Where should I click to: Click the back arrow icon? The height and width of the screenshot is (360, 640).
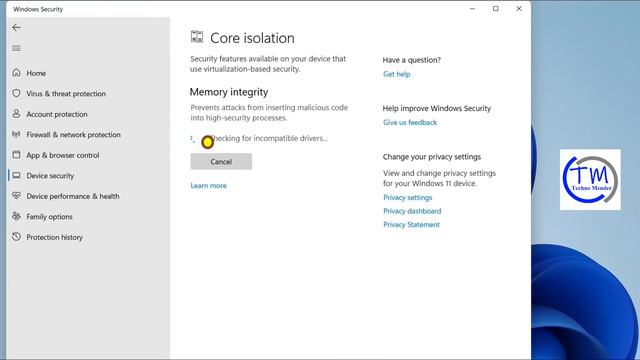click(16, 28)
